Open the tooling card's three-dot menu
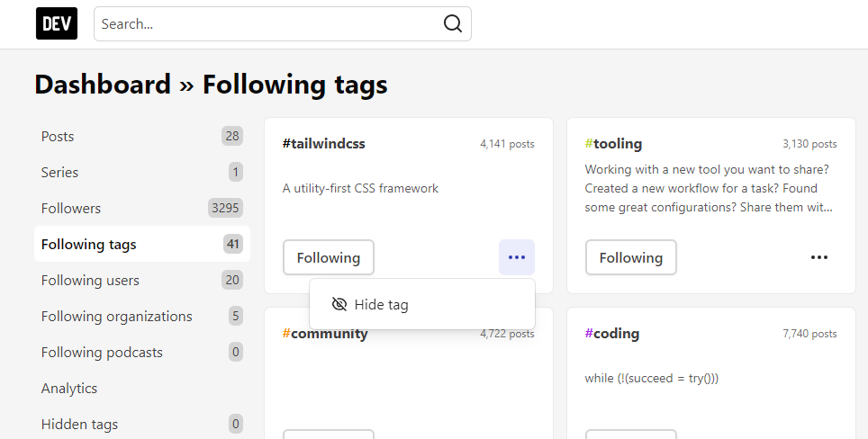The width and height of the screenshot is (868, 439). coord(818,257)
